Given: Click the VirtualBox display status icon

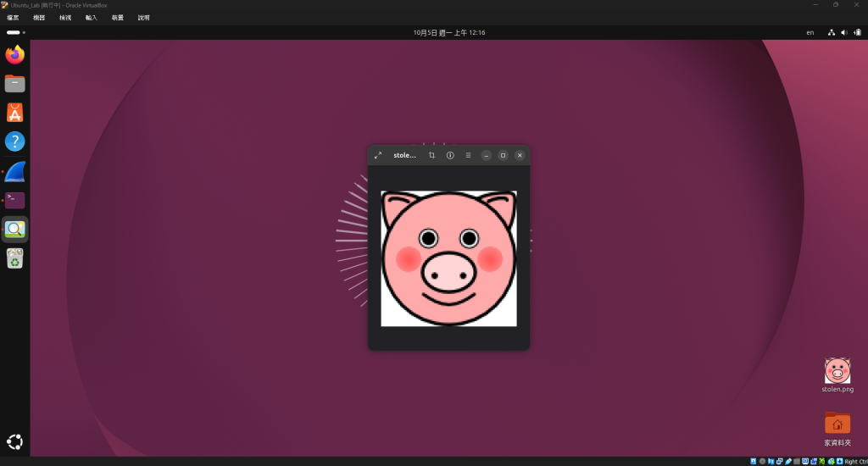Looking at the screenshot, I should pos(805,461).
